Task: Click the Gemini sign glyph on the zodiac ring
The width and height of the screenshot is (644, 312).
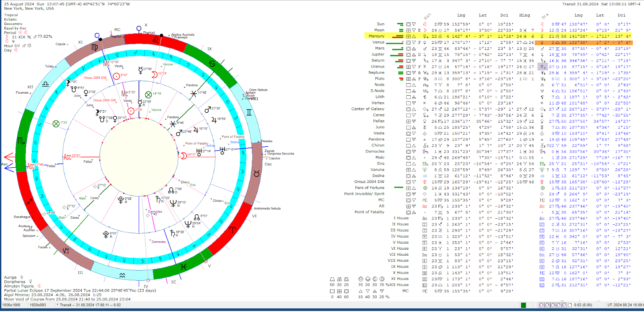Action: click(249, 112)
